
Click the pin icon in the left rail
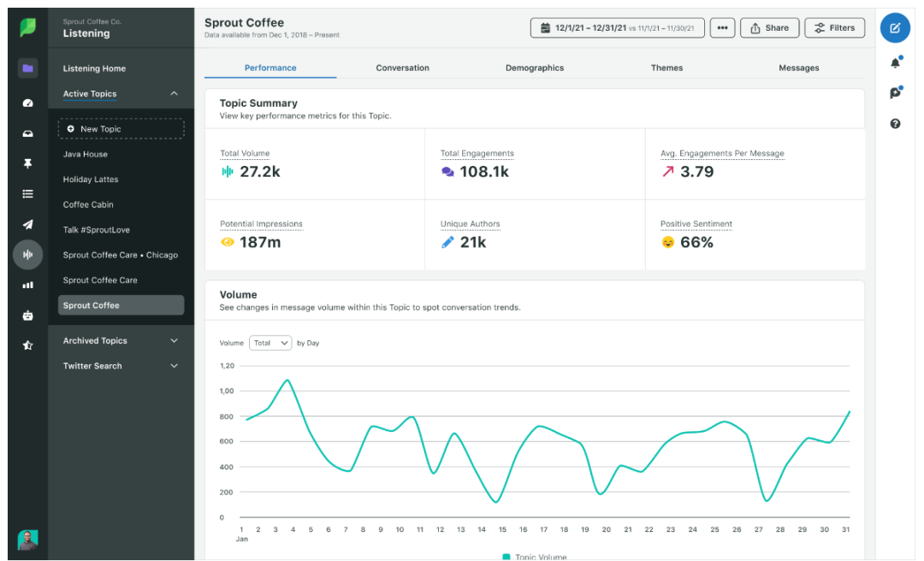[27, 164]
